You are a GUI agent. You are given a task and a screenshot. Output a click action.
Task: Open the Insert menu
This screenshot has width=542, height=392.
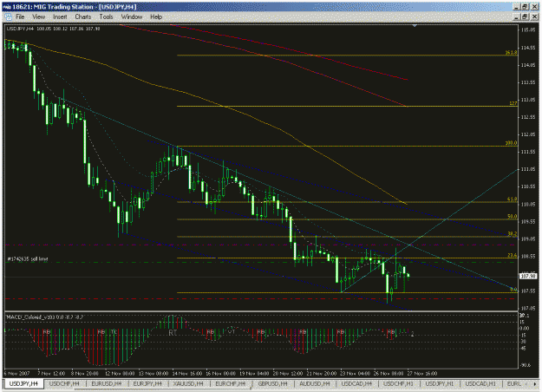(60, 16)
